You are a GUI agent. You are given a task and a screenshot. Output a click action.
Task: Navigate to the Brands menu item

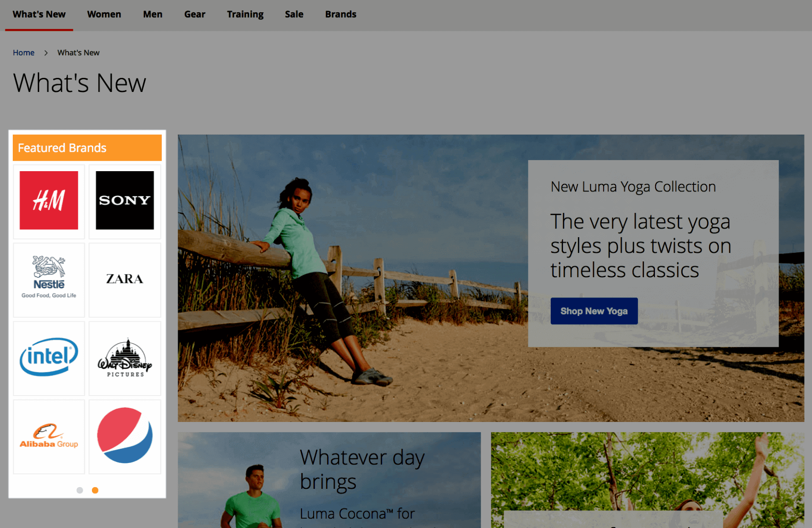(x=340, y=15)
